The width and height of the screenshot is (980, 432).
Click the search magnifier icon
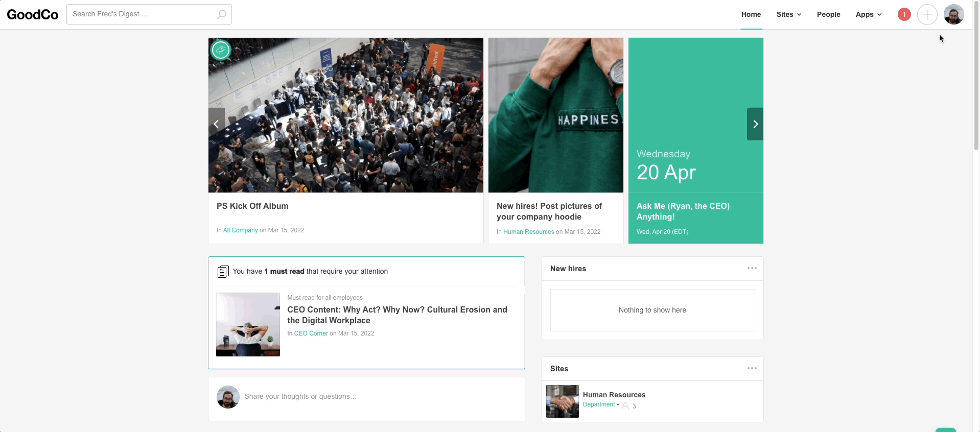(x=222, y=14)
